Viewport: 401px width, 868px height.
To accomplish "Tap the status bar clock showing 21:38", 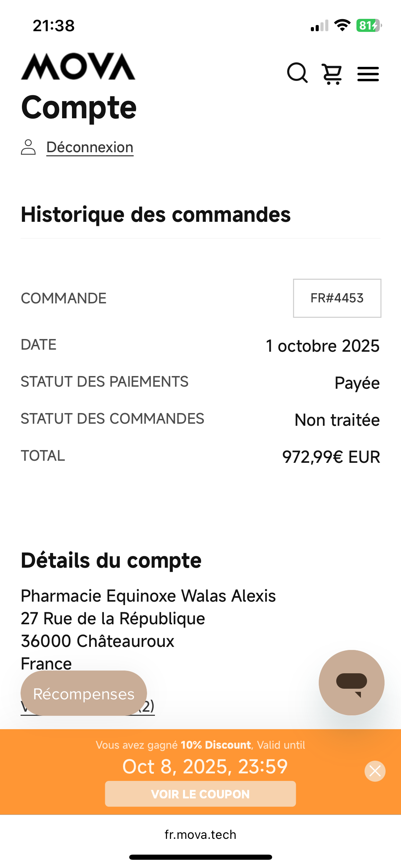I will click(54, 26).
